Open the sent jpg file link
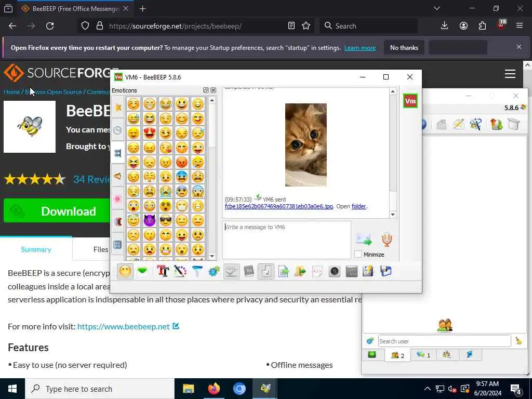Viewport: 532px width, 399px height. click(278, 206)
